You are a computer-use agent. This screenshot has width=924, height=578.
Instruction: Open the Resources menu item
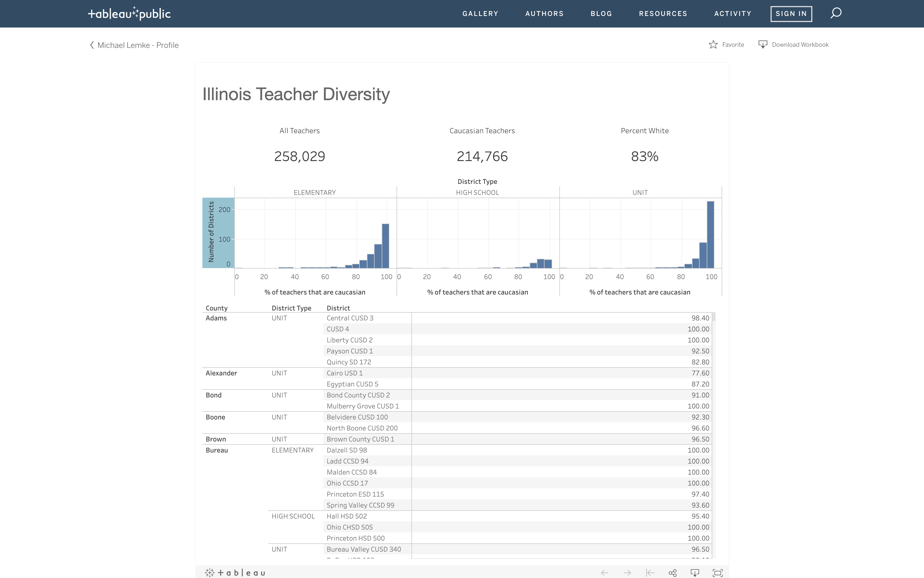pyautogui.click(x=663, y=14)
